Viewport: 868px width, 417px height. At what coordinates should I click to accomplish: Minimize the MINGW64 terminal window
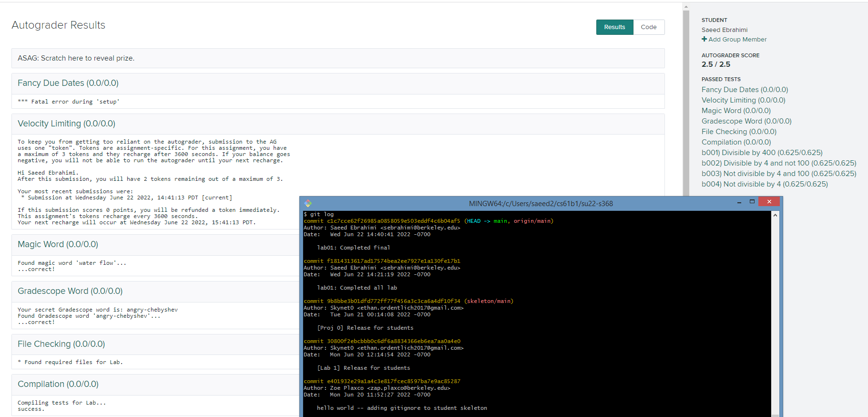[x=739, y=202]
